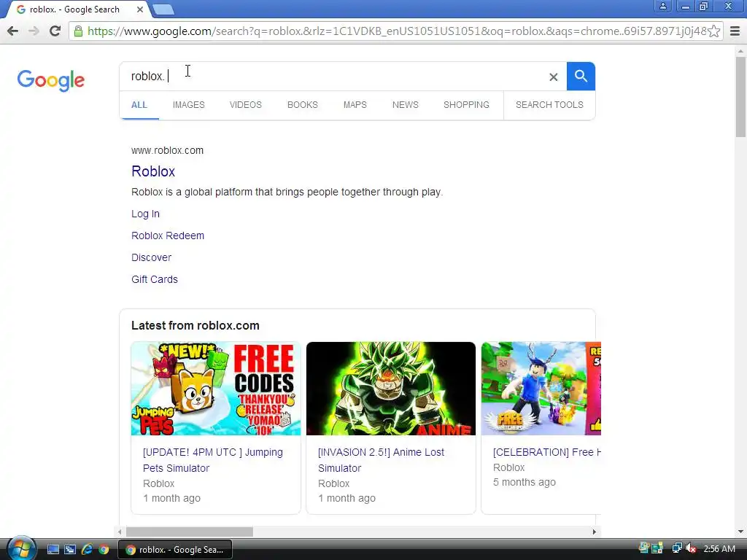Click the browser address bar URL
The width and height of the screenshot is (747, 560).
pyautogui.click(x=396, y=31)
